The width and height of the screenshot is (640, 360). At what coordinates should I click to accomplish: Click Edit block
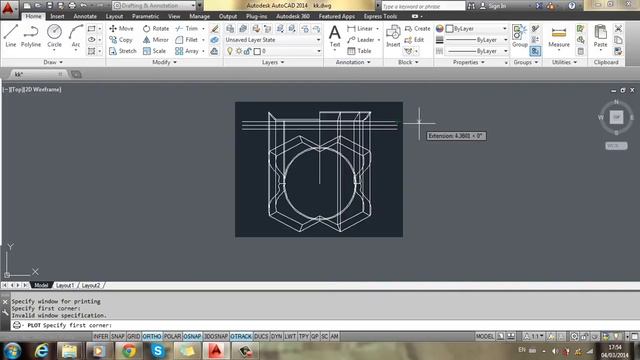414,40
